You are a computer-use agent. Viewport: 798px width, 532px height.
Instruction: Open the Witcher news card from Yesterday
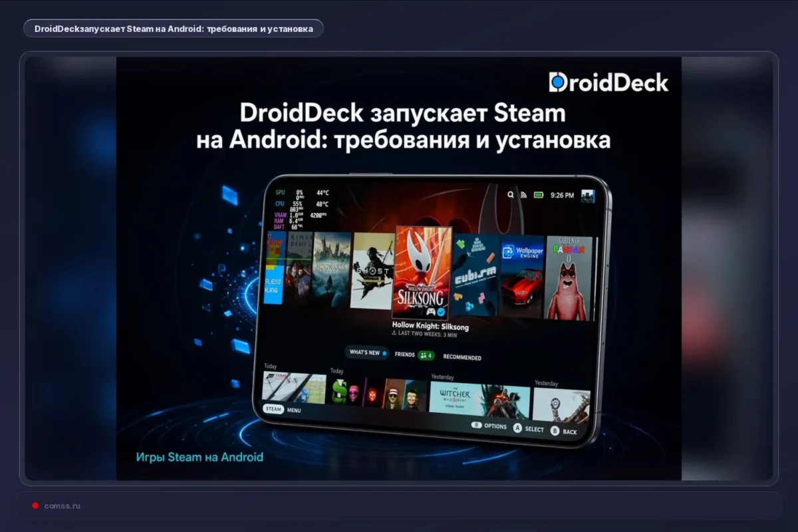(479, 400)
